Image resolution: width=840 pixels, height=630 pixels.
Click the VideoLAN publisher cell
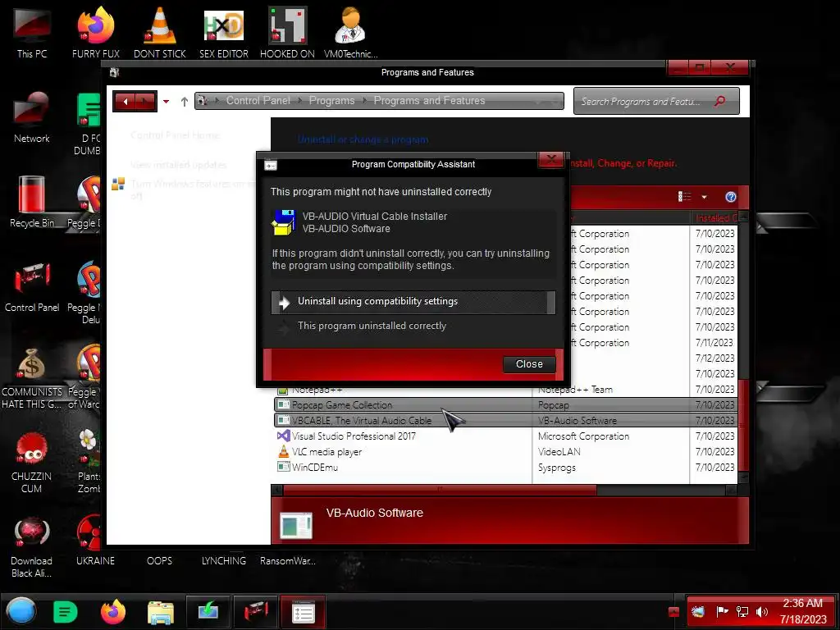(x=559, y=452)
